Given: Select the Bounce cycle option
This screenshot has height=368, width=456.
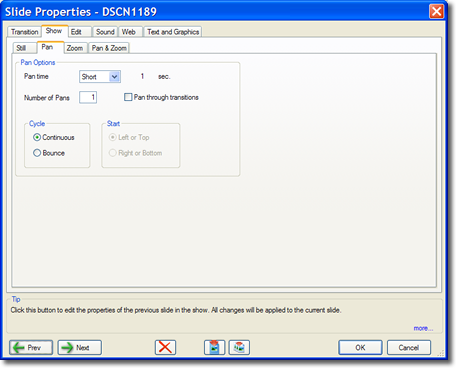Looking at the screenshot, I should tap(37, 153).
